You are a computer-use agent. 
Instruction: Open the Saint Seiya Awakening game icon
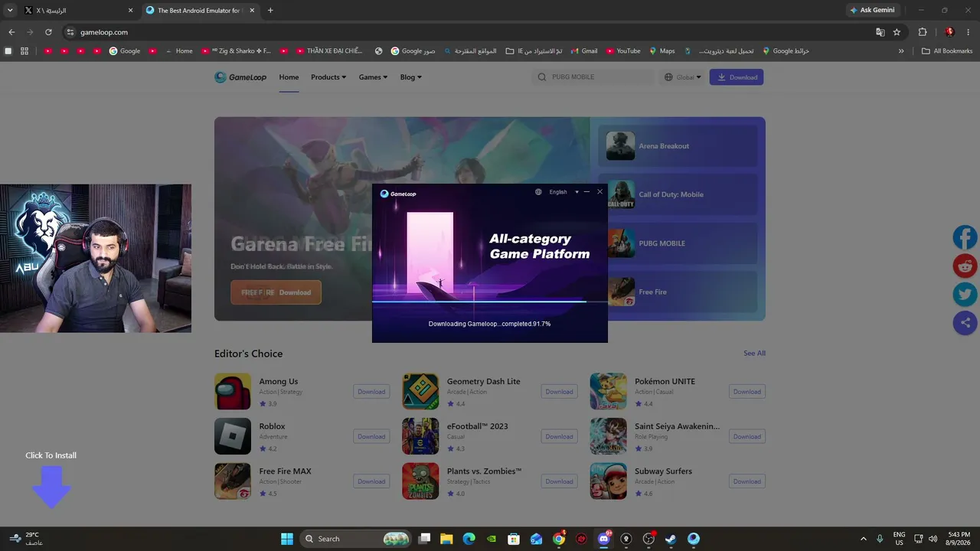pos(609,436)
